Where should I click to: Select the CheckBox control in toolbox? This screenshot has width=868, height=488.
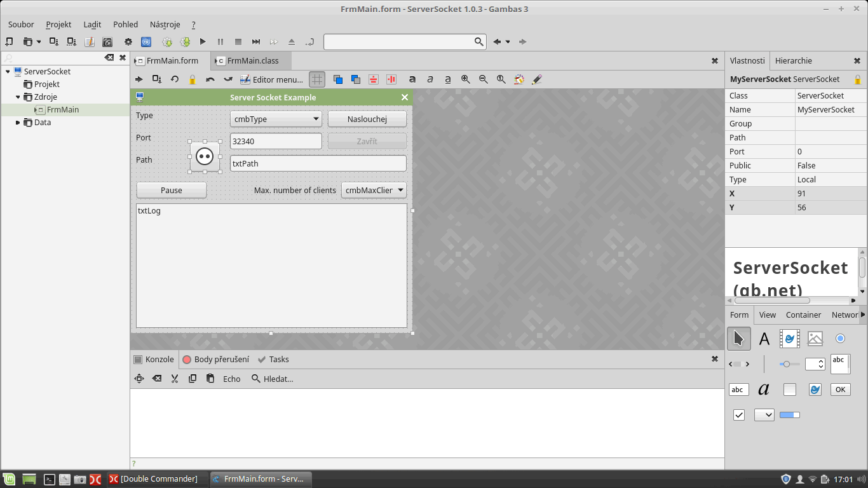click(x=739, y=415)
